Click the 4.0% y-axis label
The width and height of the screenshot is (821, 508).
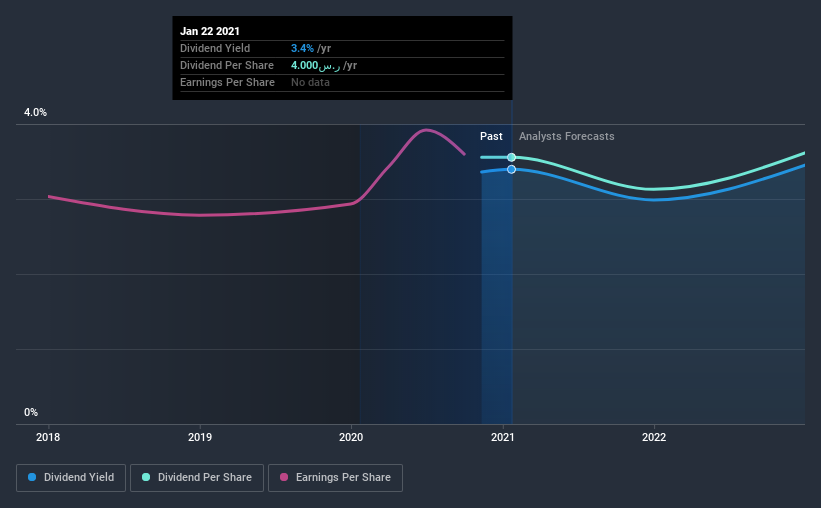tap(35, 112)
